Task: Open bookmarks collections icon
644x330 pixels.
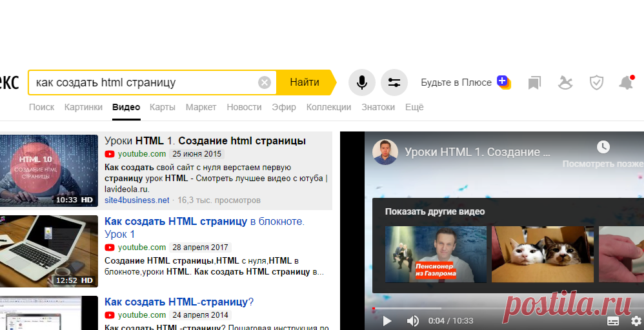Action: (x=534, y=83)
